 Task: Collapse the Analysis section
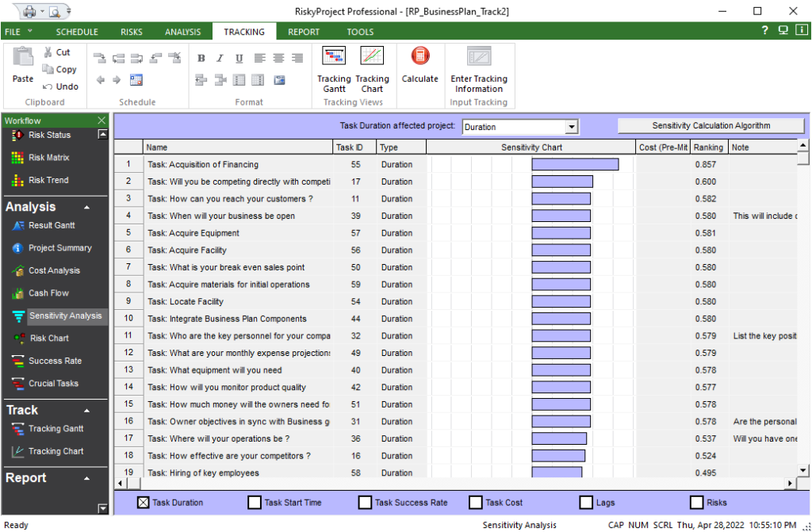click(x=87, y=207)
